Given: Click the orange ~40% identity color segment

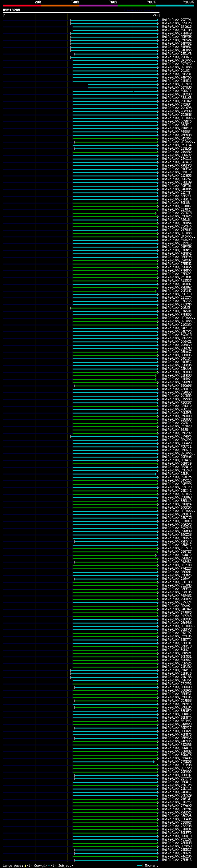Looking at the screenshot, I should (x=60, y=6).
